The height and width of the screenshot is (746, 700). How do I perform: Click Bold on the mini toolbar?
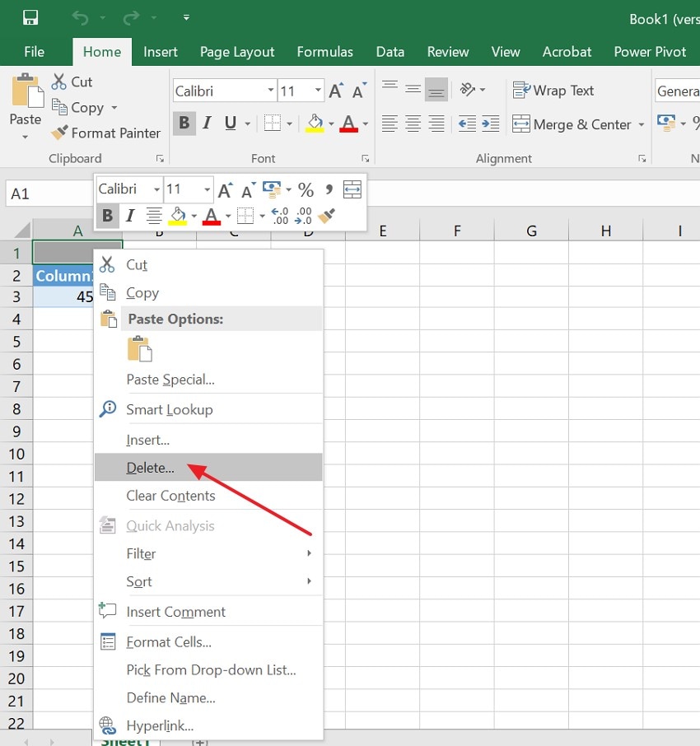108,216
